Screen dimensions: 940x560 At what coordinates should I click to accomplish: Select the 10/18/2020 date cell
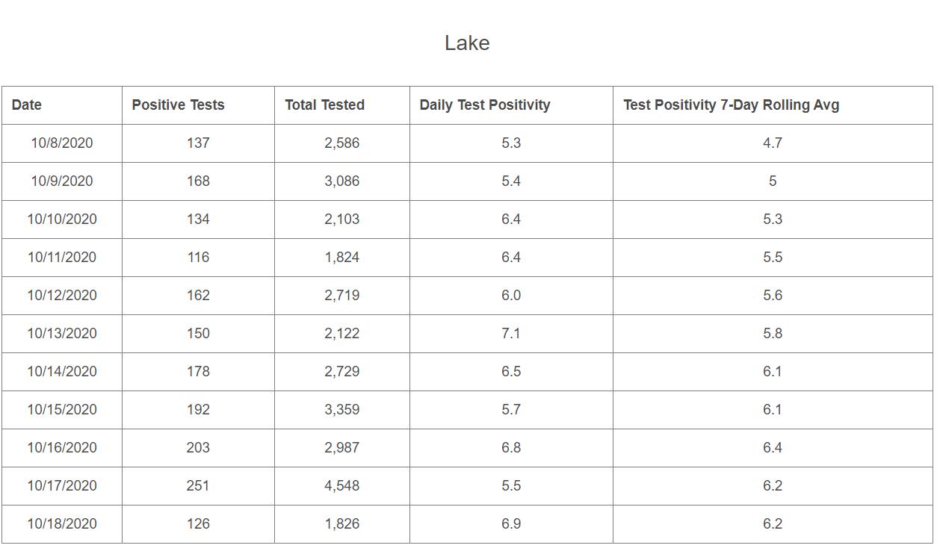(x=62, y=524)
